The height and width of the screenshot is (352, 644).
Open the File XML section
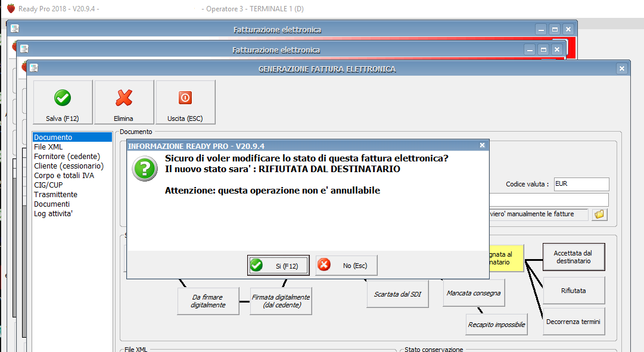click(x=72, y=147)
